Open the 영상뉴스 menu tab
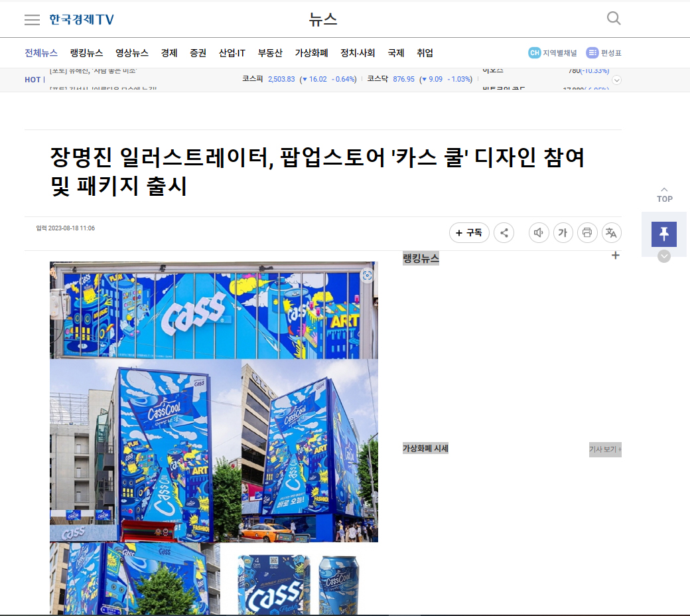Screen dimensions: 690x616 (131, 53)
